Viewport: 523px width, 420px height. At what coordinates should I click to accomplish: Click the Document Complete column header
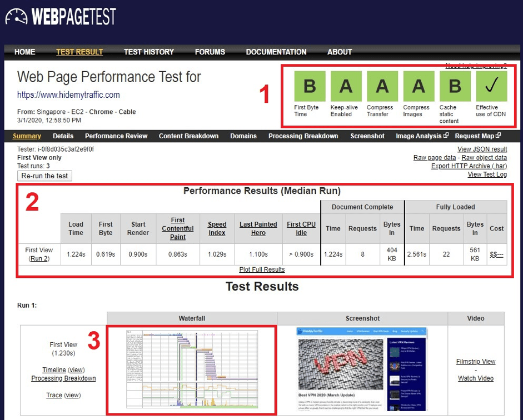(x=362, y=207)
